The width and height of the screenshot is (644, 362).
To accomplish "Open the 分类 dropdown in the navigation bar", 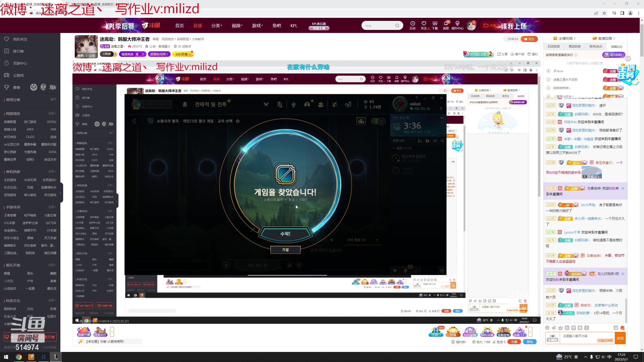I will 216,26.
